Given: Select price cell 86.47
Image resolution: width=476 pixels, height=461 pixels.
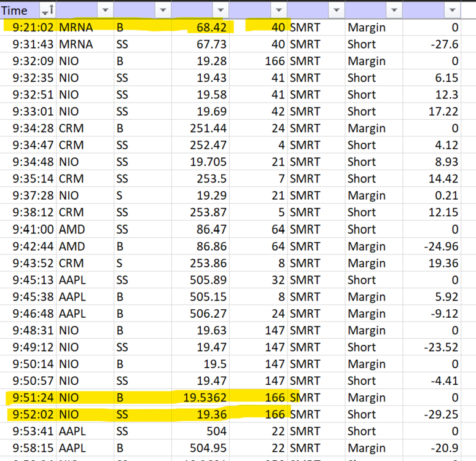Looking at the screenshot, I should click(200, 229).
